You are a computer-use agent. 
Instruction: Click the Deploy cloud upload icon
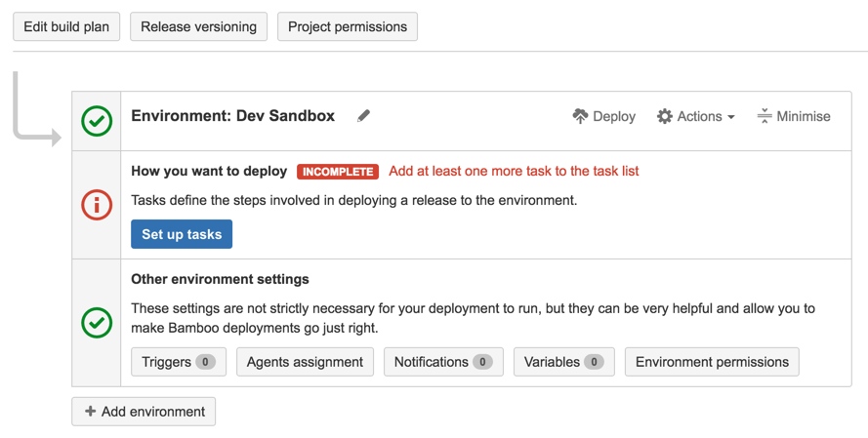tap(580, 116)
